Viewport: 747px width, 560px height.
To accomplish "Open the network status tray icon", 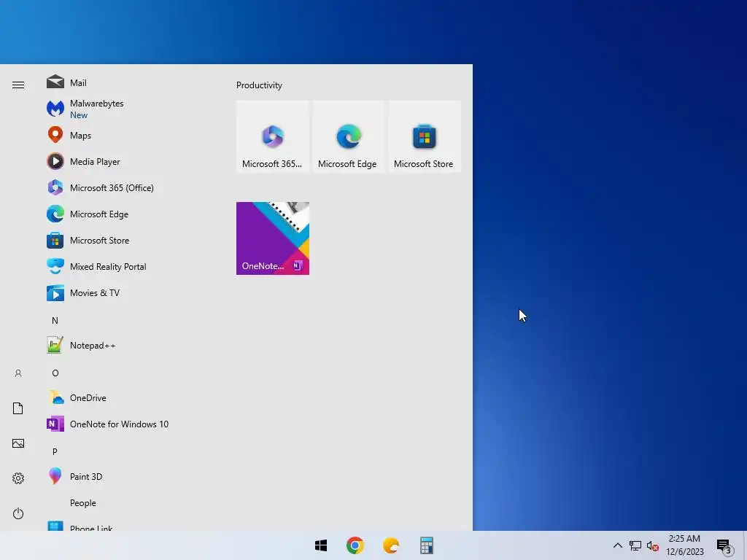I will pyautogui.click(x=635, y=545).
